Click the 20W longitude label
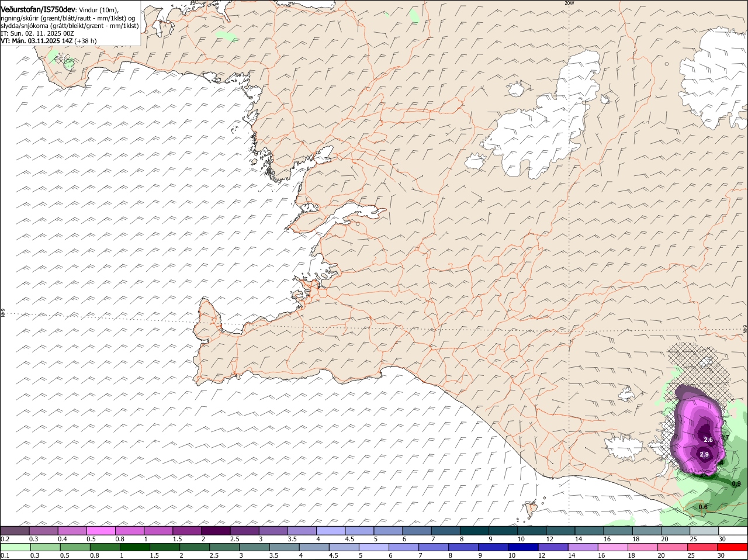The width and height of the screenshot is (748, 560). (x=569, y=3)
